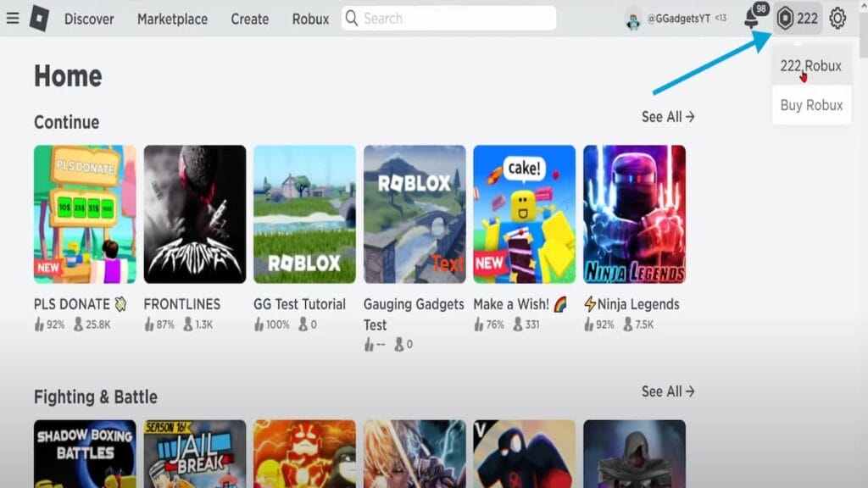Open the settings gear icon

[x=837, y=18]
